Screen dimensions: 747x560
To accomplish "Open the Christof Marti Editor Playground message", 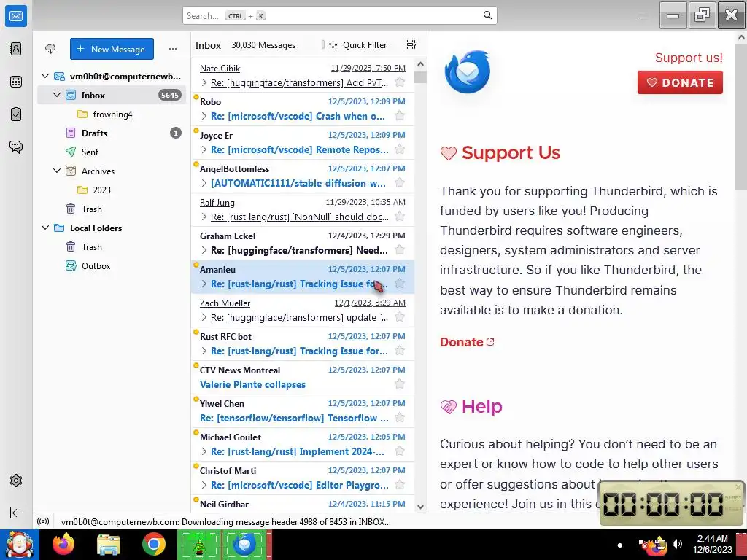I will (x=303, y=478).
